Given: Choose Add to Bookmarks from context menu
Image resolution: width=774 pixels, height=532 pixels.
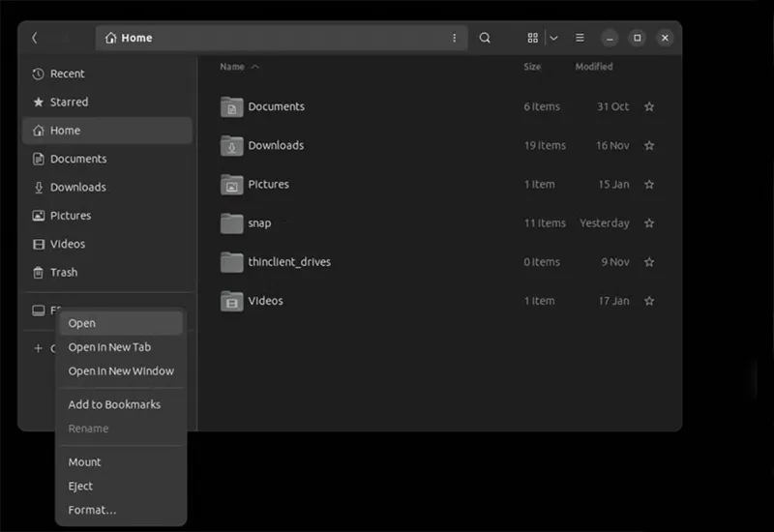Looking at the screenshot, I should point(114,404).
